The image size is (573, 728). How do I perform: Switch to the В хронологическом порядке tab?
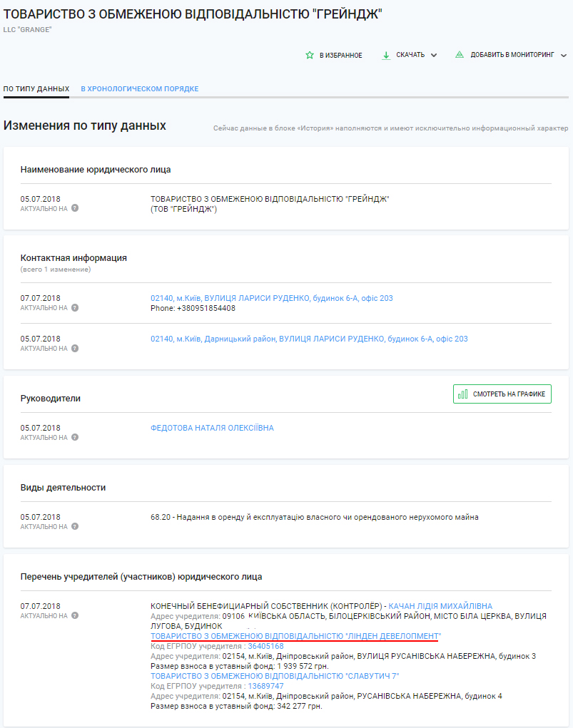139,89
